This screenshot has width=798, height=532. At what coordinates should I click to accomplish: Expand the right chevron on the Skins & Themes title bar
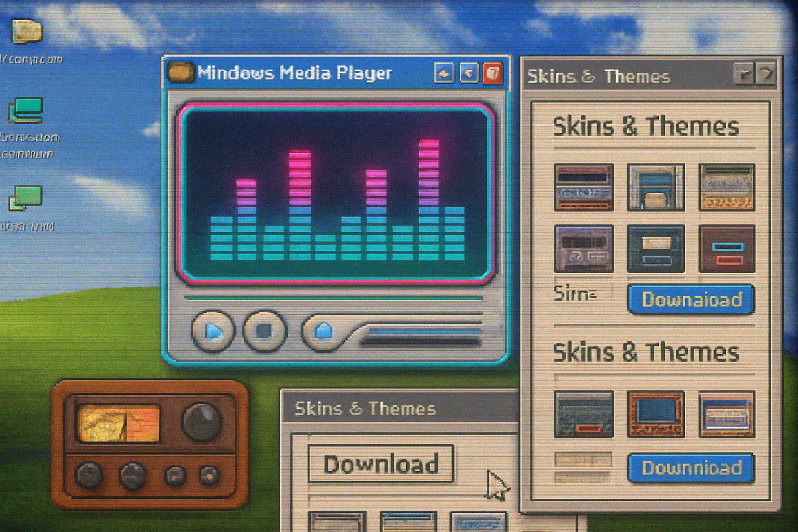(x=765, y=74)
